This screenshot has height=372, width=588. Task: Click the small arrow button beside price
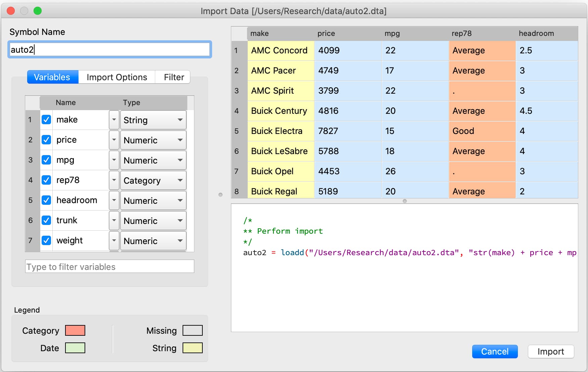pos(114,140)
